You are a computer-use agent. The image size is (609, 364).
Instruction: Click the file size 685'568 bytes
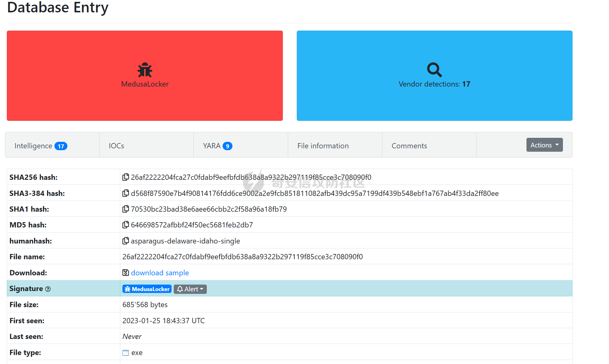145,305
